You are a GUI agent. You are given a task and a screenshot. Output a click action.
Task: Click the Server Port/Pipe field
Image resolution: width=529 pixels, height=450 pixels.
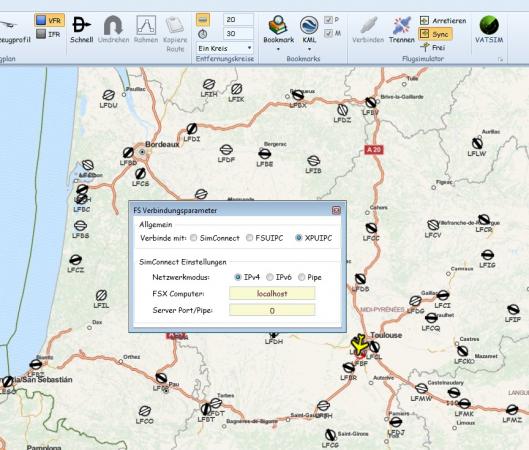(272, 310)
